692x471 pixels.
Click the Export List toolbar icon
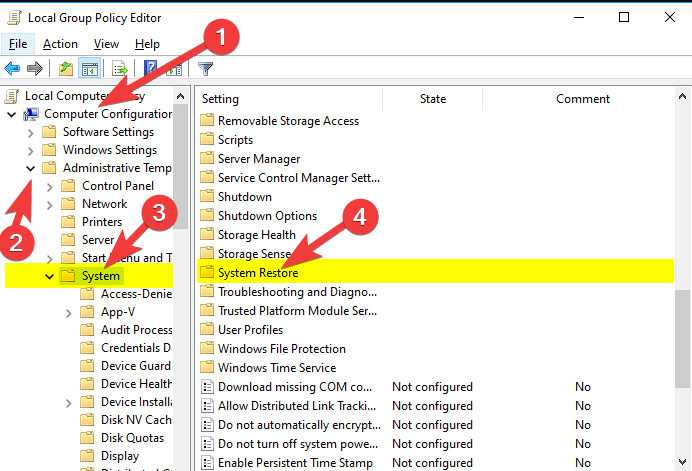(119, 69)
